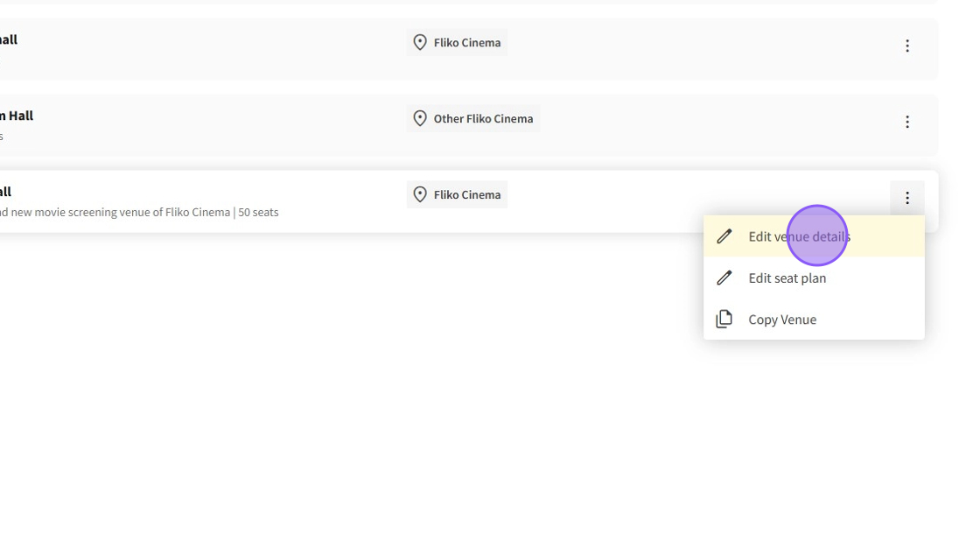Image resolution: width=980 pixels, height=548 pixels.
Task: Click the Fliko Cinema badge in the top row
Action: (x=466, y=43)
